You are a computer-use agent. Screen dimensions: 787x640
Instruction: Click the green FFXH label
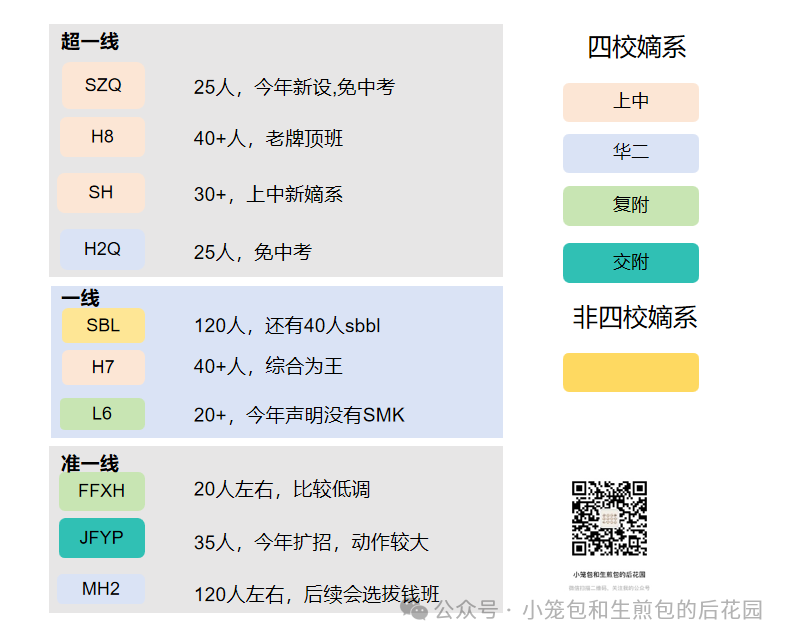[x=102, y=491]
